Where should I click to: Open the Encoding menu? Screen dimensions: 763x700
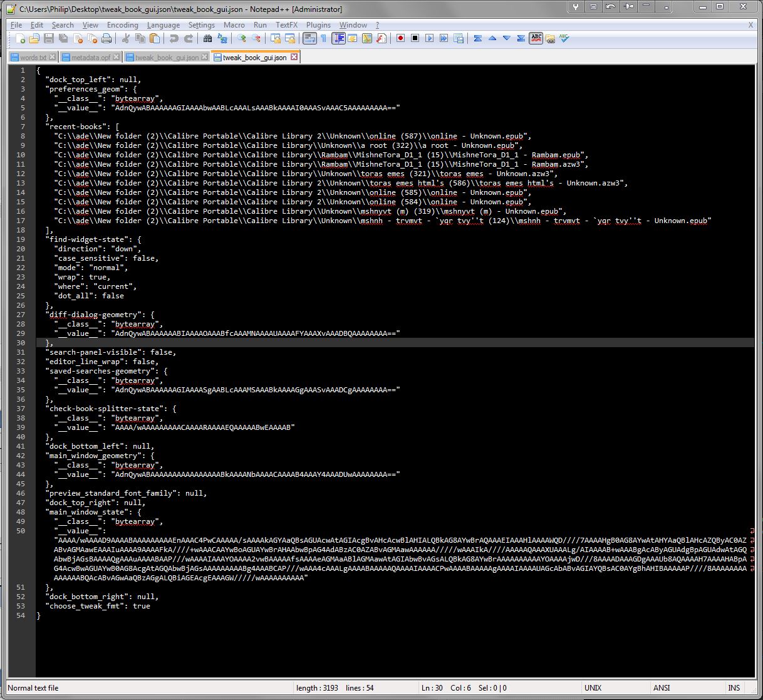click(123, 25)
